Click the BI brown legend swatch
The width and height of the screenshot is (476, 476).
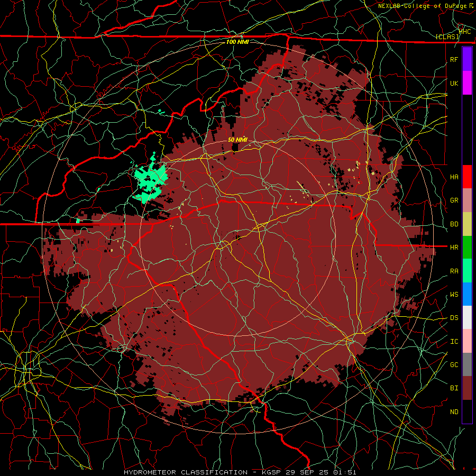(467, 388)
